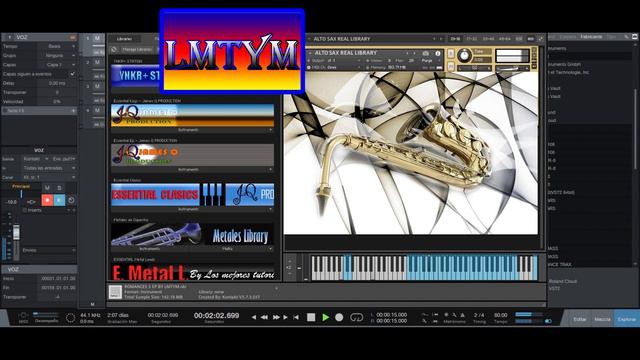Viewport: 640px width, 360px height.
Task: Toggle the Capas siguen a eventos checkbox
Action: (72, 74)
